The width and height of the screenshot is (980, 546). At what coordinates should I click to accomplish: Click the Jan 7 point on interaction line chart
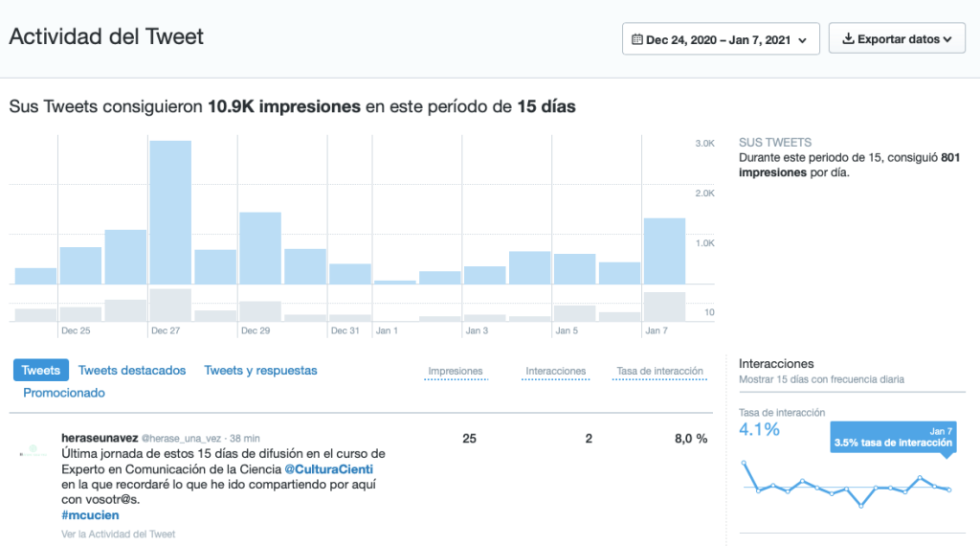(x=949, y=489)
